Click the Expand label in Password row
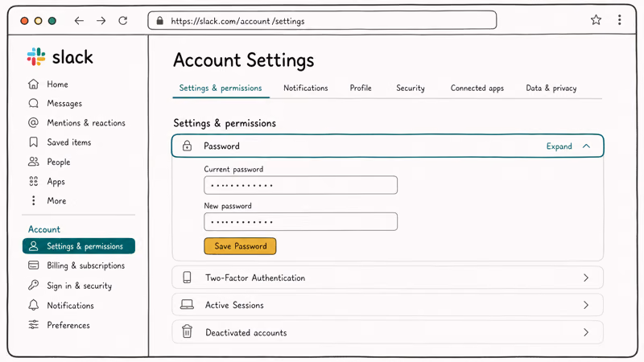This screenshot has width=644, height=362. [559, 146]
